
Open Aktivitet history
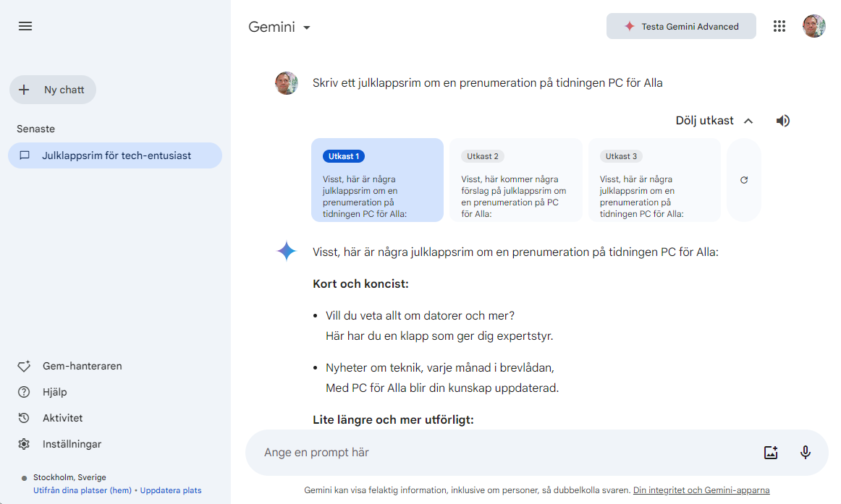[62, 418]
